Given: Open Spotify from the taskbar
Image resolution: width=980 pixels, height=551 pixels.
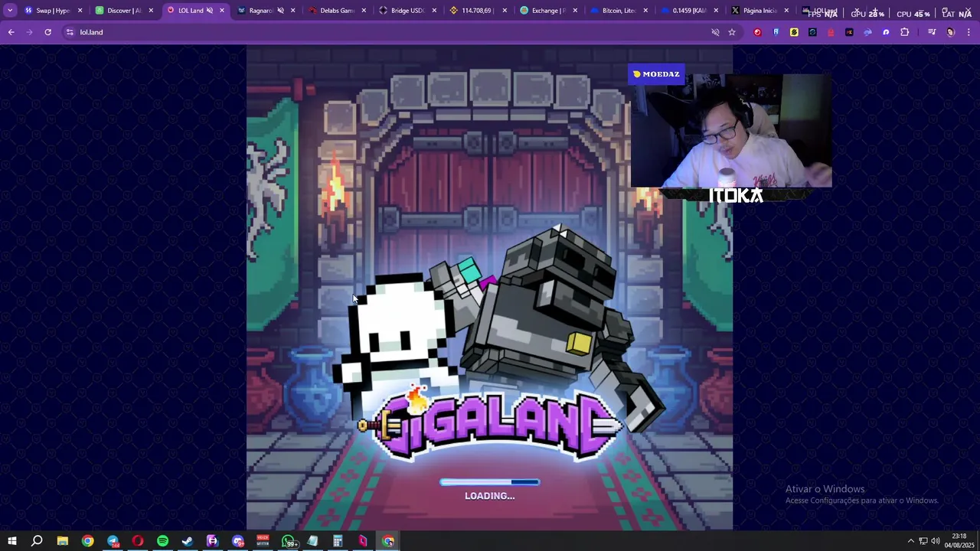Looking at the screenshot, I should pyautogui.click(x=162, y=541).
